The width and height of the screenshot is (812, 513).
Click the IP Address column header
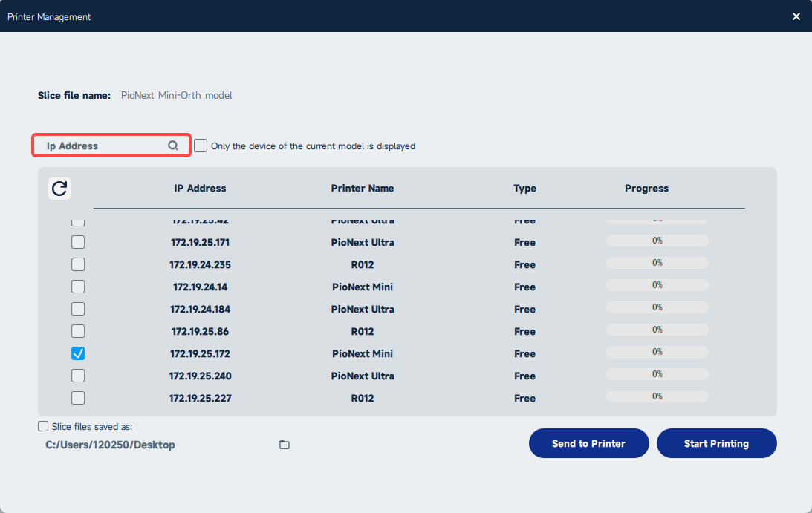tap(200, 189)
